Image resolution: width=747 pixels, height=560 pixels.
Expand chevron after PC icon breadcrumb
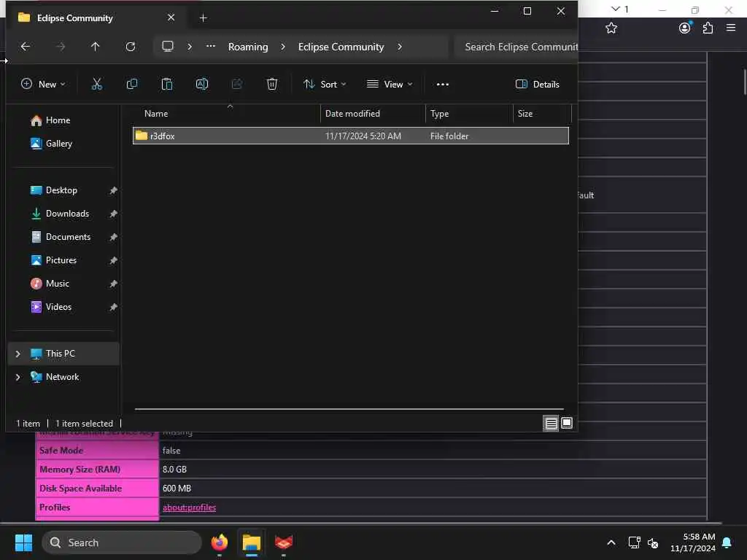pos(190,47)
